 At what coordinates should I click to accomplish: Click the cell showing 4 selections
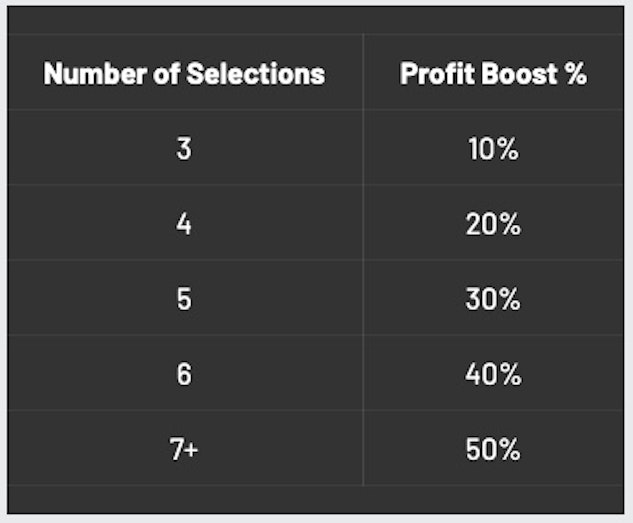[x=184, y=225]
